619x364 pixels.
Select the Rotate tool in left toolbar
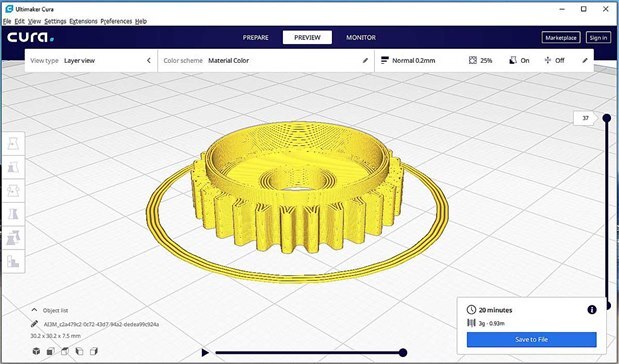(x=14, y=191)
